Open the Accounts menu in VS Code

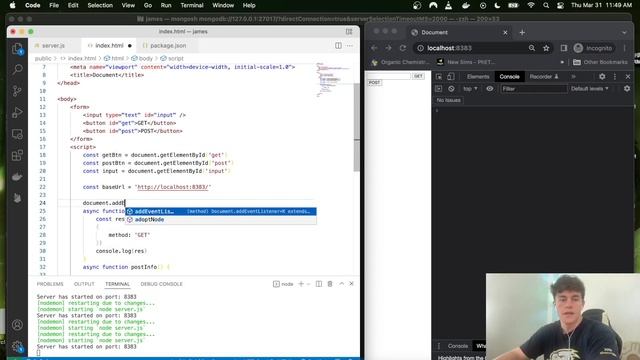click(x=17, y=325)
